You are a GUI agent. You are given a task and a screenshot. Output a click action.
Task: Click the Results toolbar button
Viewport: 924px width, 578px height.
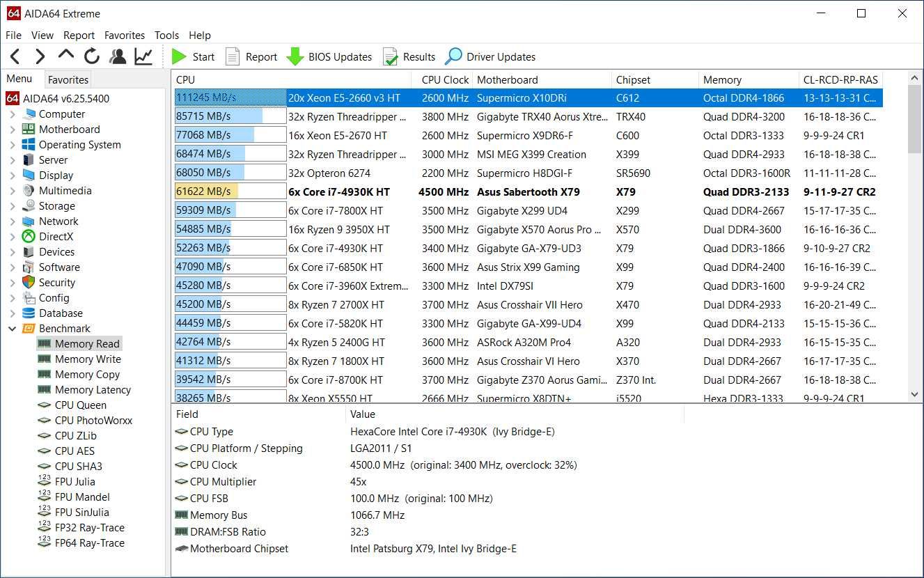tap(409, 56)
